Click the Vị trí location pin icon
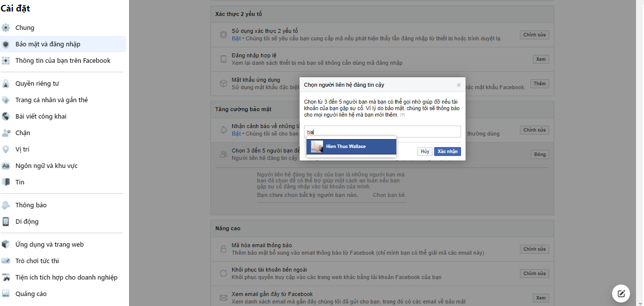 point(5,150)
